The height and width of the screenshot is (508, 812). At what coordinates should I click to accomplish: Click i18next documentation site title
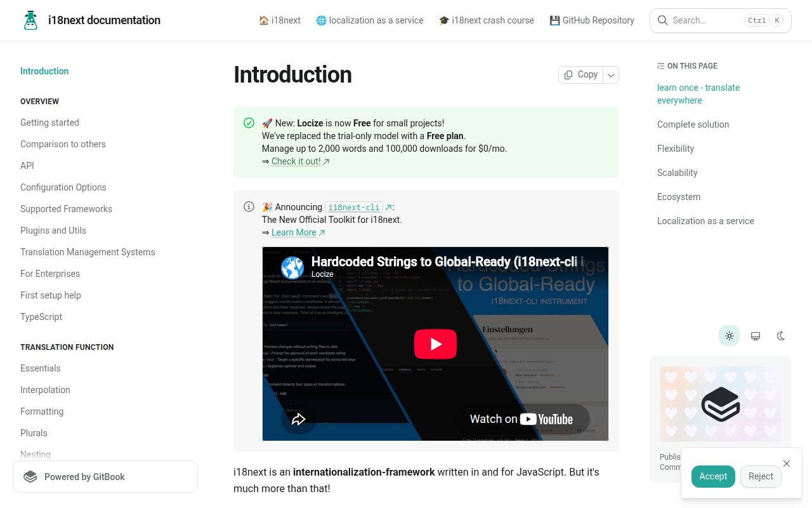point(104,20)
